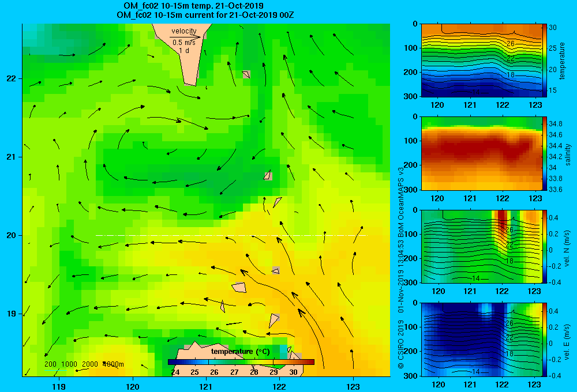Click longitude label '119' on the main map
Viewport: 577px width, 392px height.
pyautogui.click(x=59, y=386)
